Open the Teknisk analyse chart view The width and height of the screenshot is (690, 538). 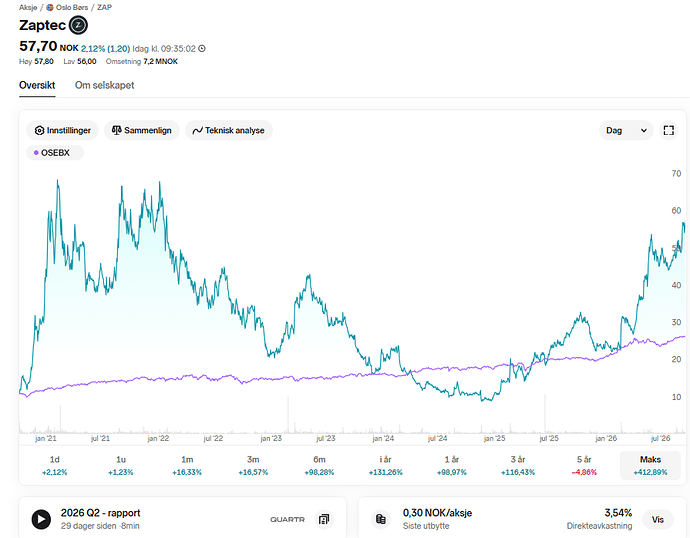(229, 130)
